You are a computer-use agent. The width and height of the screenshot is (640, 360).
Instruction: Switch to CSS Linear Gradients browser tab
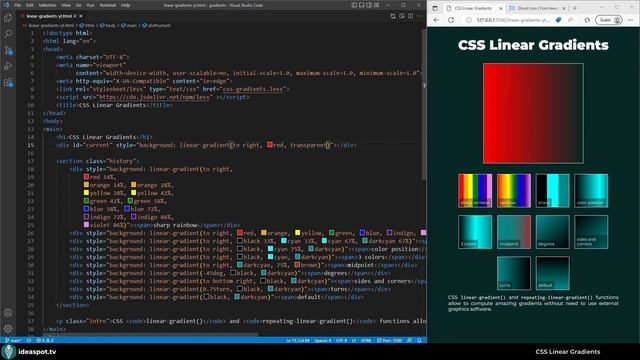coord(473,8)
